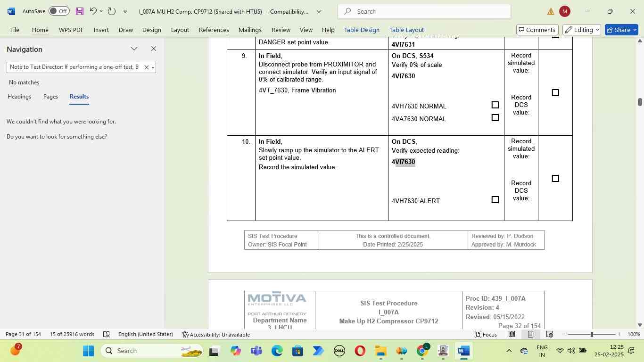Click the zoom slider handle
644x362 pixels.
point(592,335)
